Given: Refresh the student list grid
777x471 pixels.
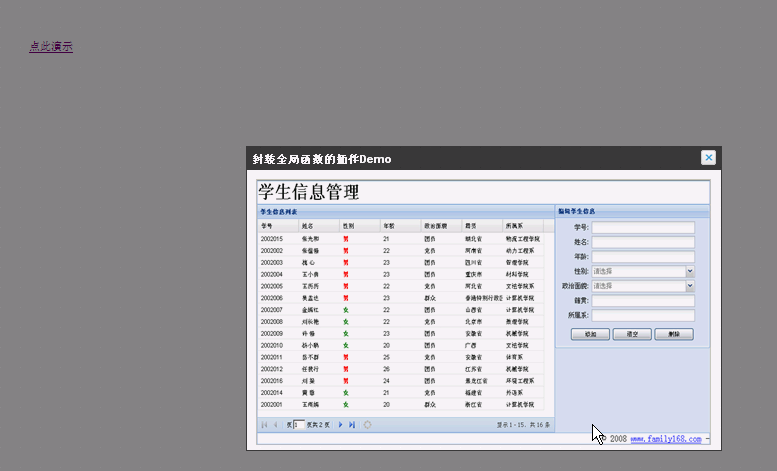Looking at the screenshot, I should (367, 425).
